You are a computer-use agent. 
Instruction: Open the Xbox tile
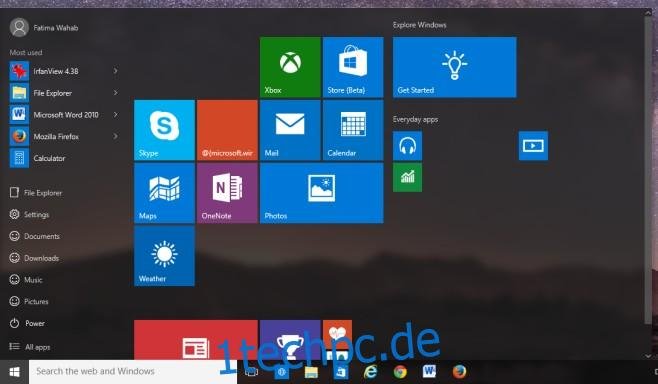[290, 67]
